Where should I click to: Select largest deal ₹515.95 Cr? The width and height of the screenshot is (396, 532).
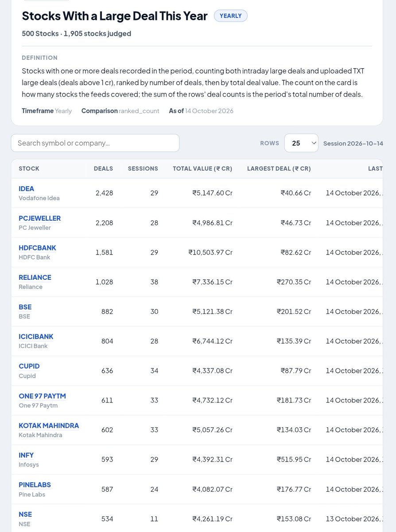(x=294, y=460)
